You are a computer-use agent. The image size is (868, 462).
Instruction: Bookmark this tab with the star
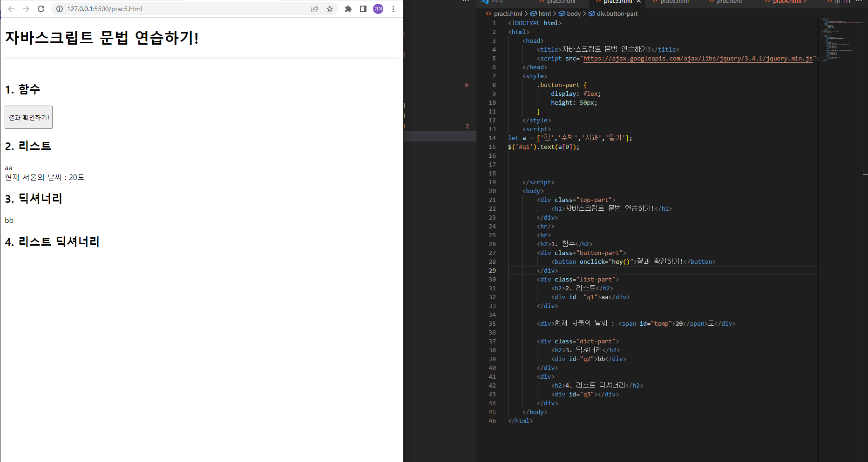(330, 9)
